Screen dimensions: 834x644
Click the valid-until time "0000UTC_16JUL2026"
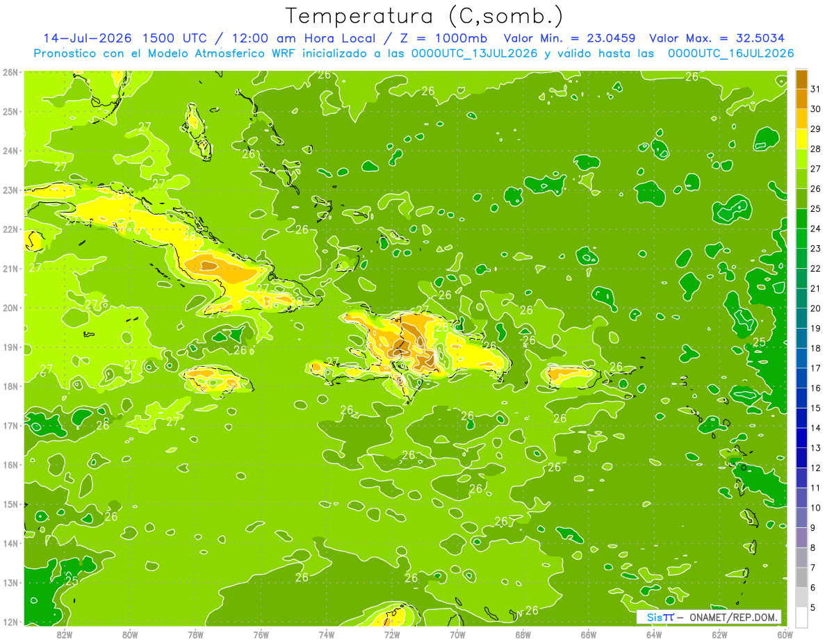(x=731, y=53)
